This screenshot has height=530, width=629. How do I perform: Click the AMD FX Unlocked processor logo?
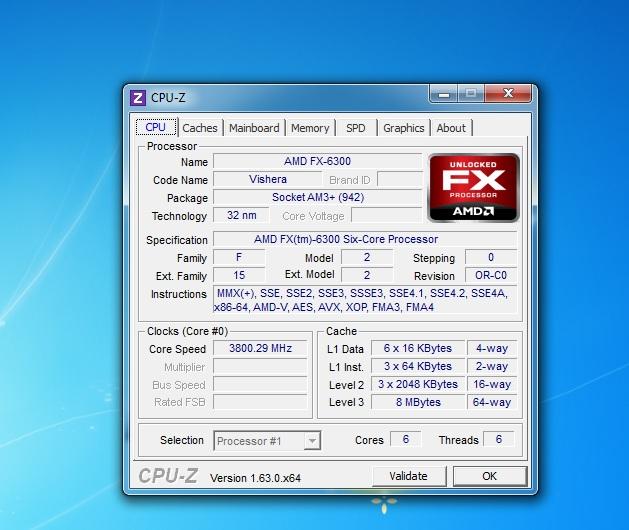[474, 187]
